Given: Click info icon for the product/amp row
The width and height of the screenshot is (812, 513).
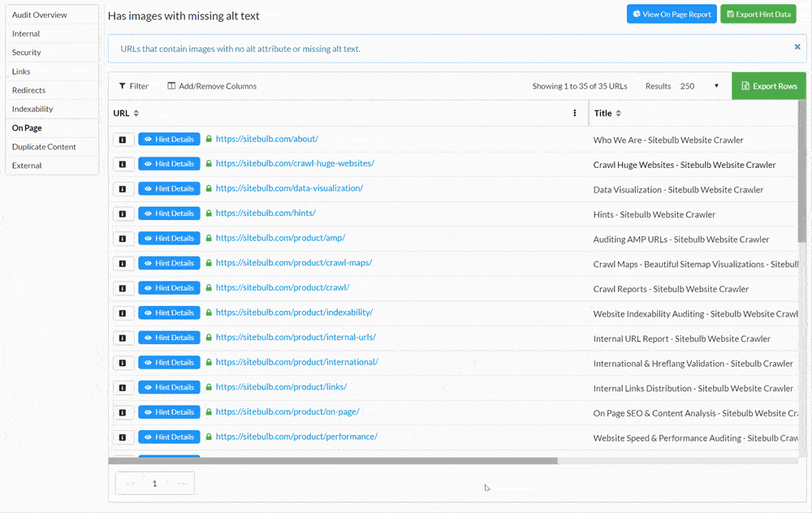Looking at the screenshot, I should (123, 239).
